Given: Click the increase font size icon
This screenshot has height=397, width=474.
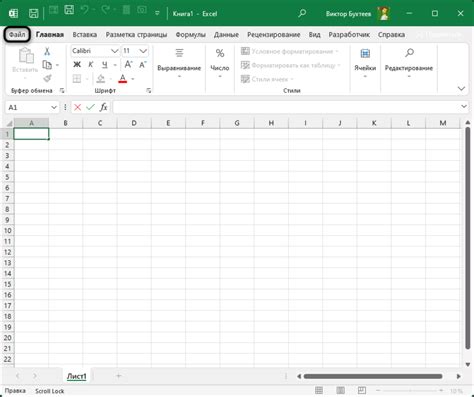Looking at the screenshot, I should [128, 65].
